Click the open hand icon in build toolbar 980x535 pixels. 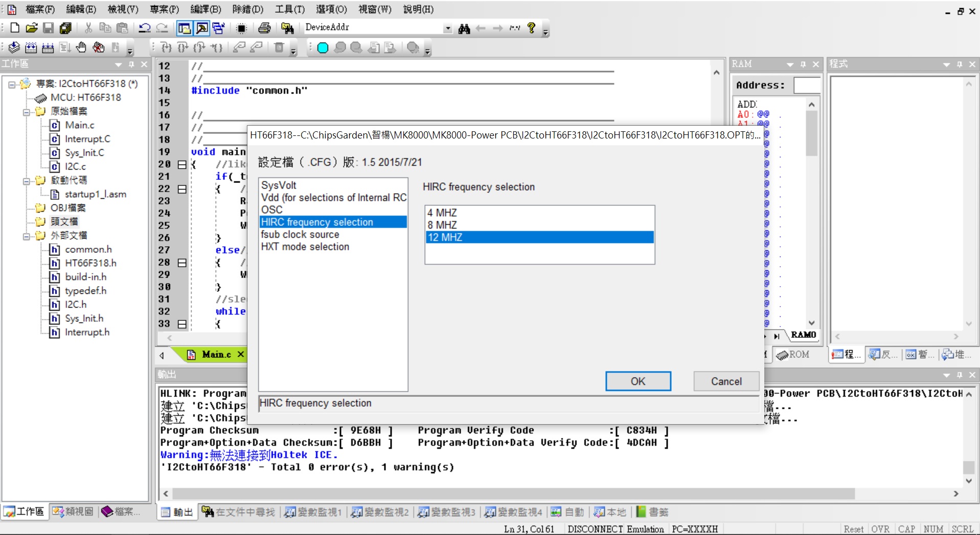tap(81, 48)
